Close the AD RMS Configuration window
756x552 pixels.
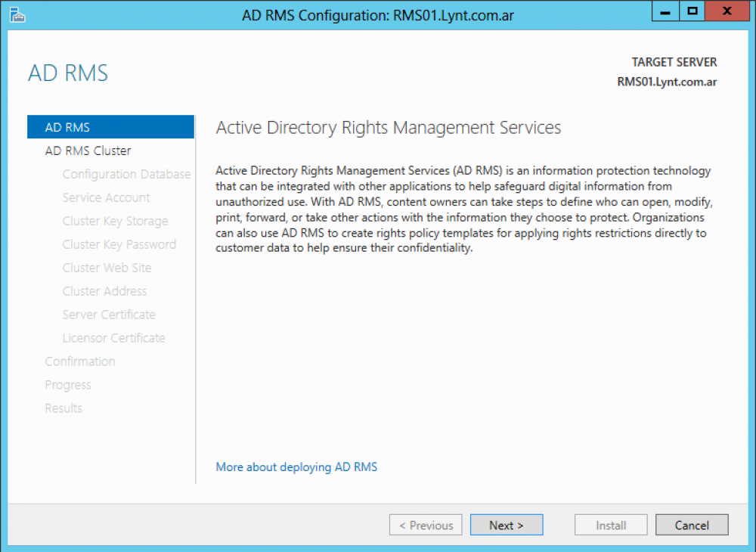pos(727,11)
